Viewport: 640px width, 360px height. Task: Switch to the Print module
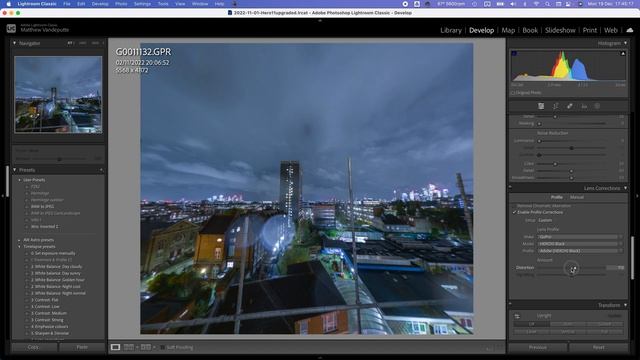pyautogui.click(x=589, y=30)
